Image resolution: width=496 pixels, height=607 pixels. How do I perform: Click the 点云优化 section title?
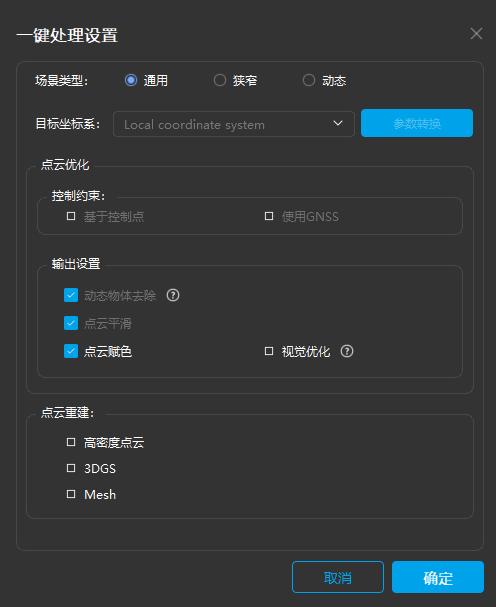65,165
